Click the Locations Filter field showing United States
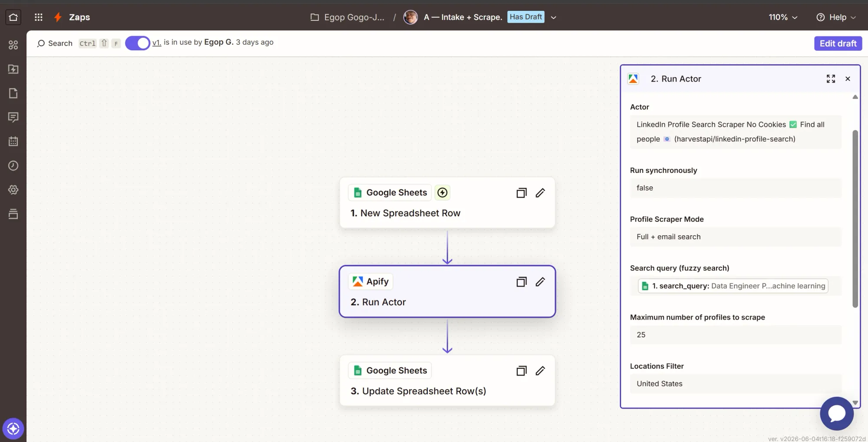 click(736, 384)
